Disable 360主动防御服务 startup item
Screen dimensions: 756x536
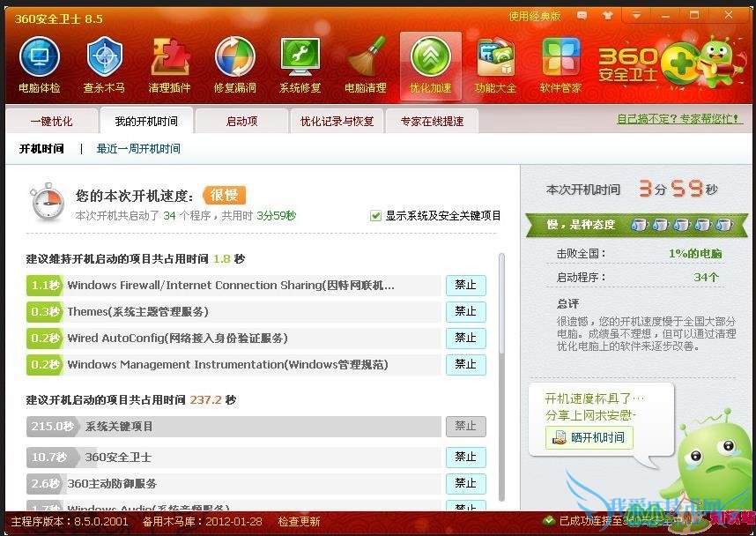click(x=466, y=483)
